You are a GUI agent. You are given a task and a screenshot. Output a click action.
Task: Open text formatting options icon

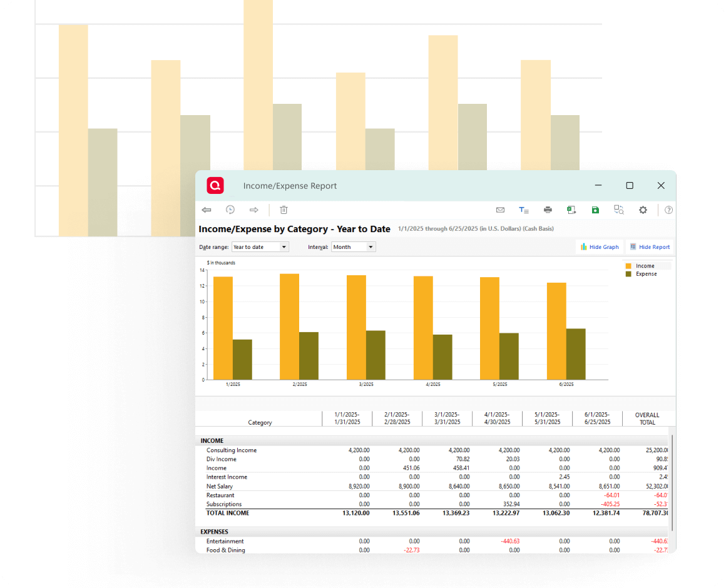click(x=524, y=210)
